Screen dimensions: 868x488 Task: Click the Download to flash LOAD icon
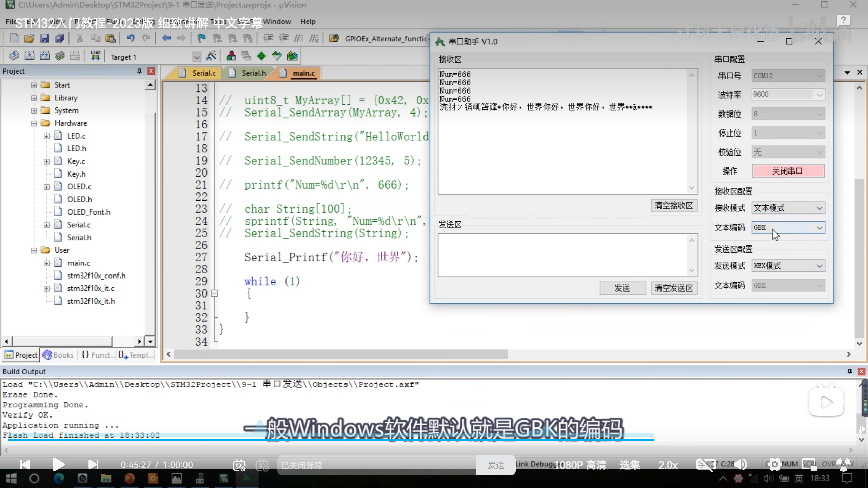pos(95,56)
